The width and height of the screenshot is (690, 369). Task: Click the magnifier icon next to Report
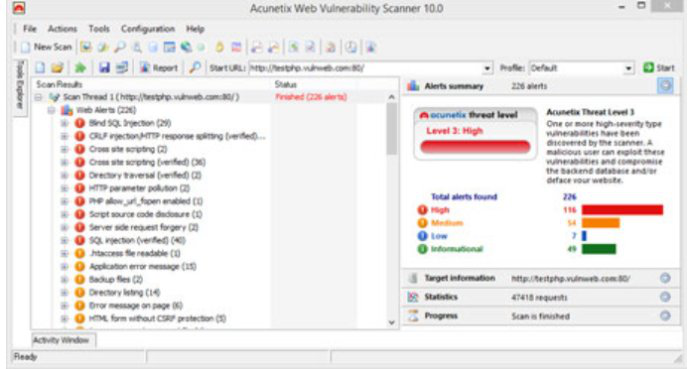pos(195,67)
